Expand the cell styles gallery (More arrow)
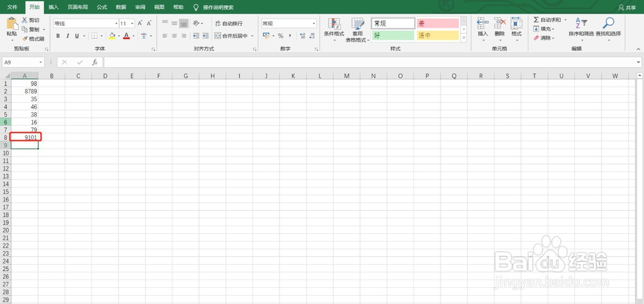 (464, 38)
